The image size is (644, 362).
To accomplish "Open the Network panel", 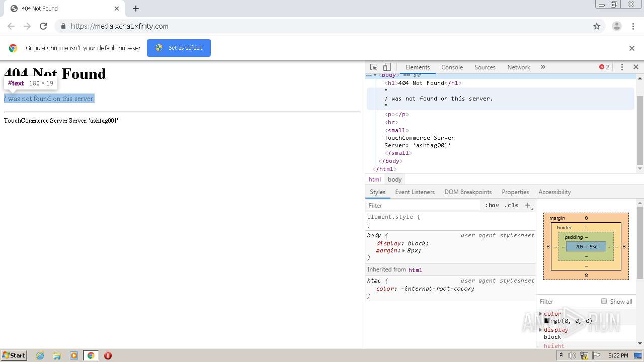I will [x=519, y=67].
